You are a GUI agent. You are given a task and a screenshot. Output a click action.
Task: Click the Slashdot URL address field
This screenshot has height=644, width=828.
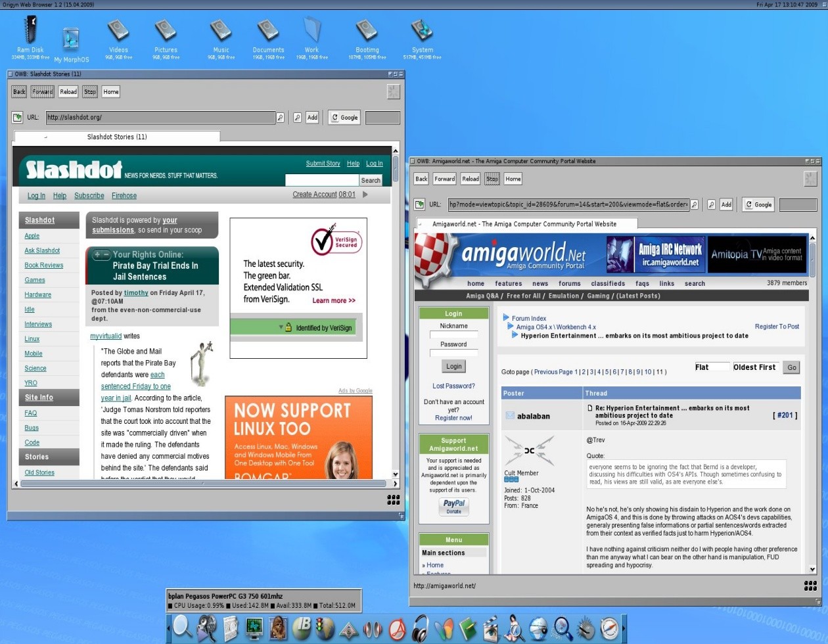161,118
